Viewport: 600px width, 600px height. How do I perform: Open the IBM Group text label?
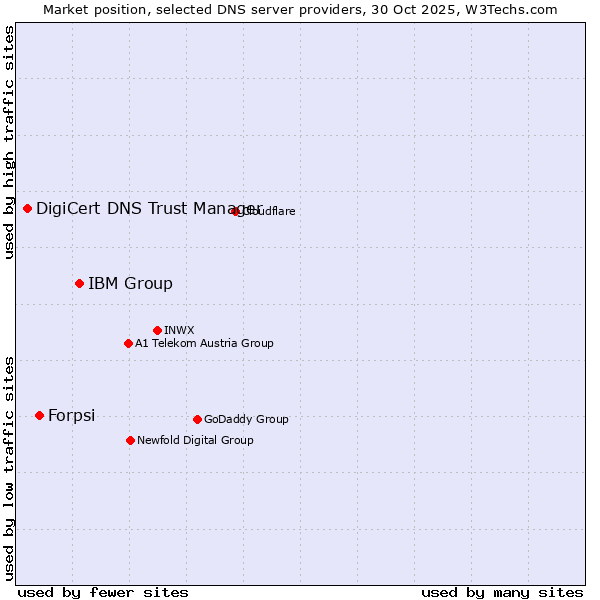[130, 283]
